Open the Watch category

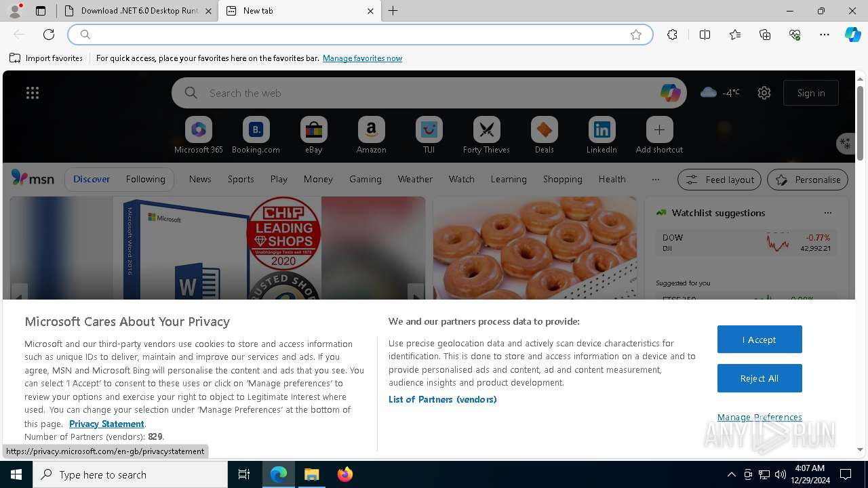tap(462, 179)
